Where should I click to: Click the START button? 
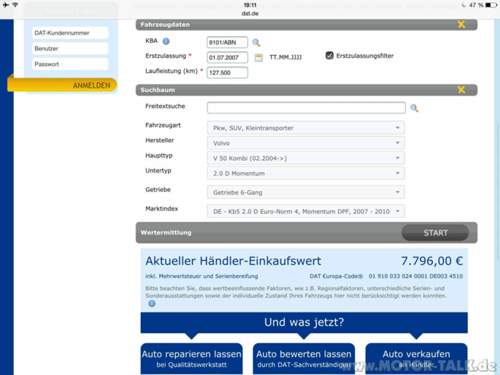(435, 233)
